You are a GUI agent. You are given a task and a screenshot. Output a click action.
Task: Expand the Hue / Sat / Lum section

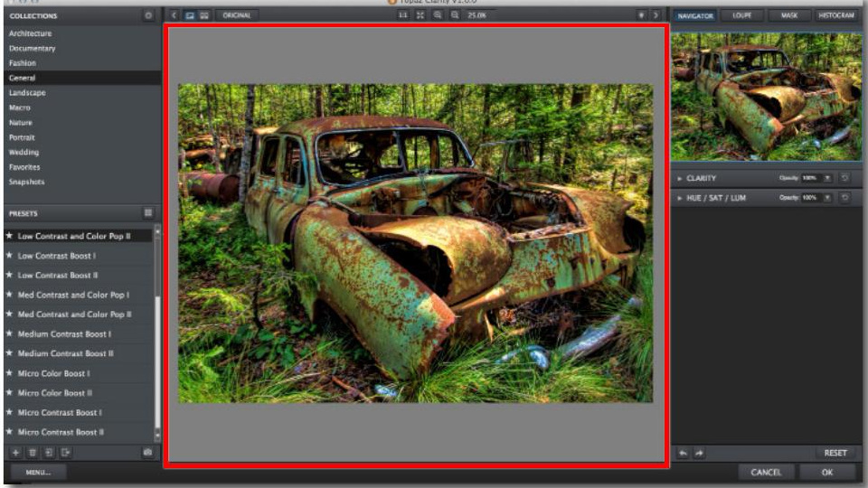click(x=680, y=198)
